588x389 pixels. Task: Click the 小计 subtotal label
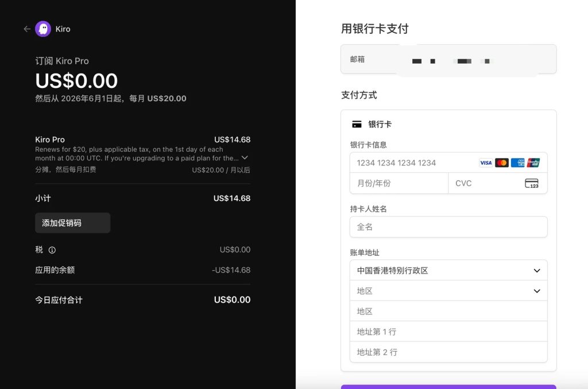coord(42,198)
